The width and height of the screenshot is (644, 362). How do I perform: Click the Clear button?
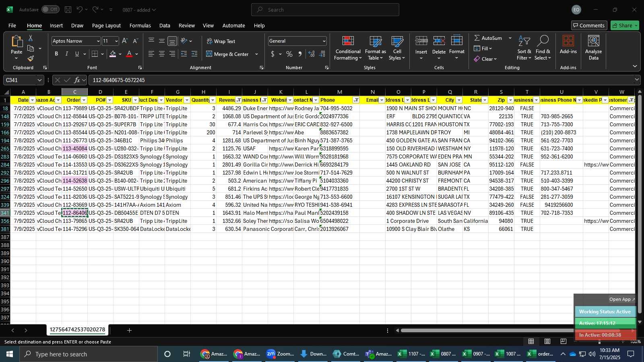(485, 59)
